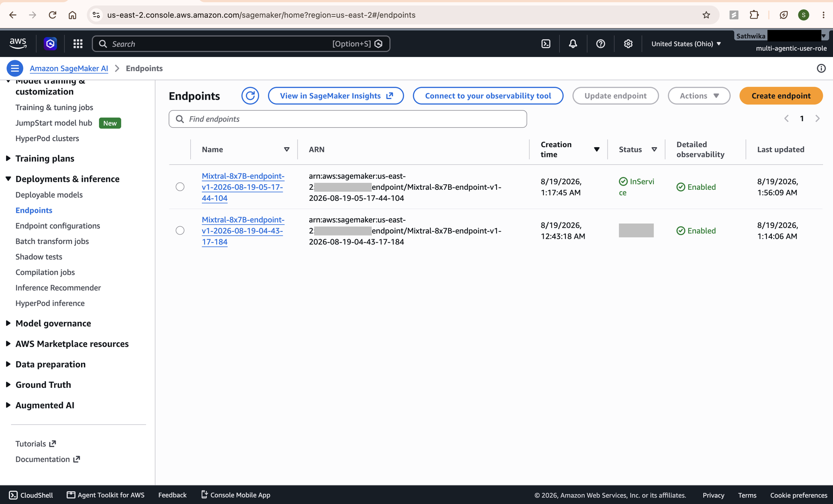Click the Update endpoint button
Image resolution: width=833 pixels, height=504 pixels.
615,96
